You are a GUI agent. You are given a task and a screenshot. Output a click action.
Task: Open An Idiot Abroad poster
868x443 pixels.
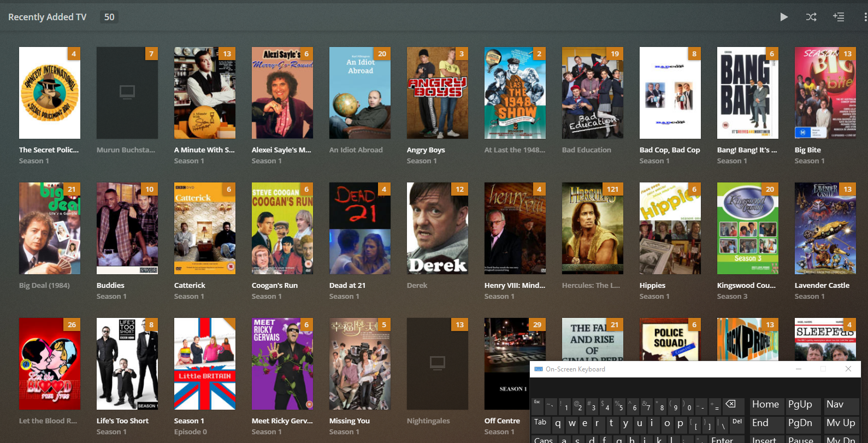point(360,93)
